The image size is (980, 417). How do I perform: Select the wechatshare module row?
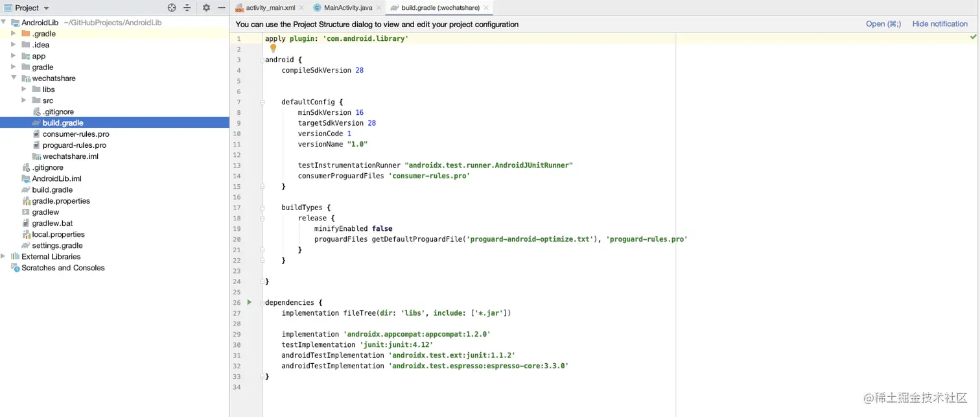[x=115, y=78]
